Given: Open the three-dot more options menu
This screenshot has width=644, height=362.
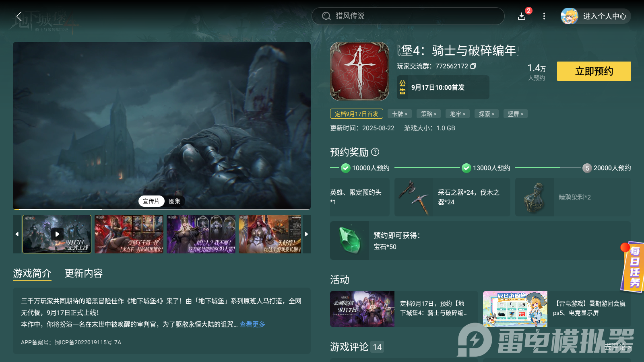Looking at the screenshot, I should pos(544,16).
